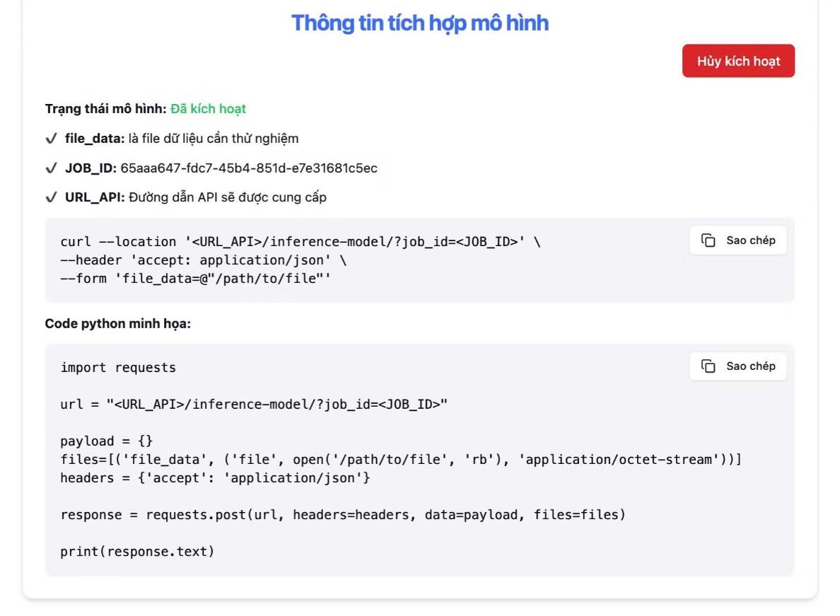Click the payload = {} line
Viewport: 840px width, 616px height.
point(107,441)
